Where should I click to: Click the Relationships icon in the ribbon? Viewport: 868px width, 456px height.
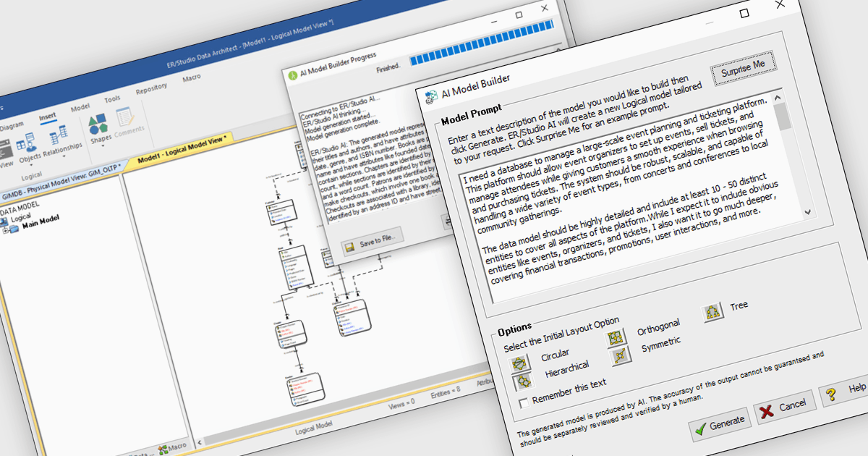click(x=58, y=135)
